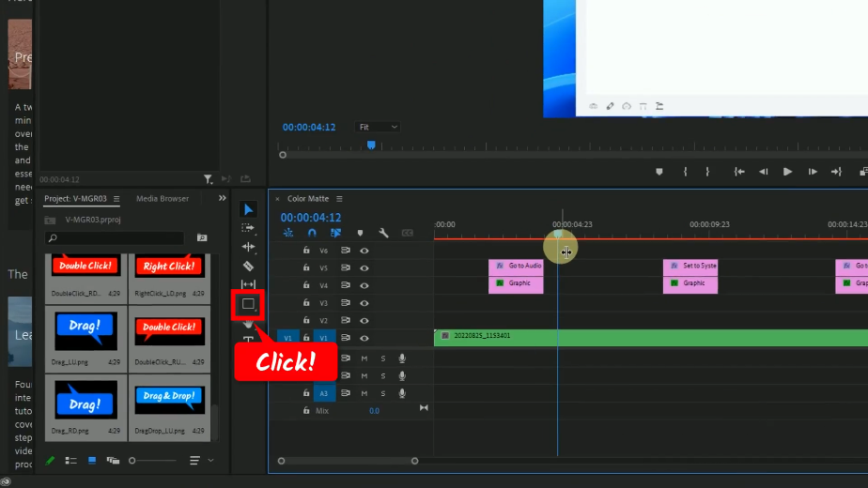Toggle A3 track targeting button
This screenshot has width=868, height=488.
pos(324,393)
